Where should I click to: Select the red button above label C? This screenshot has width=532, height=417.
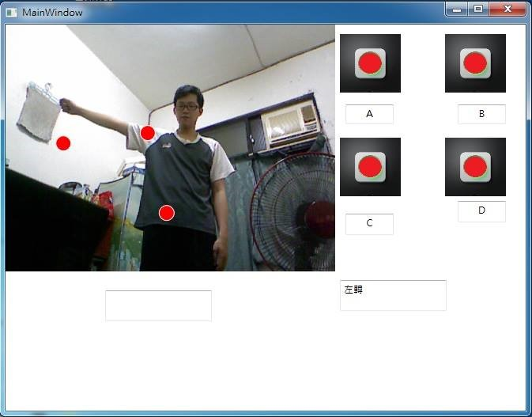pos(370,167)
